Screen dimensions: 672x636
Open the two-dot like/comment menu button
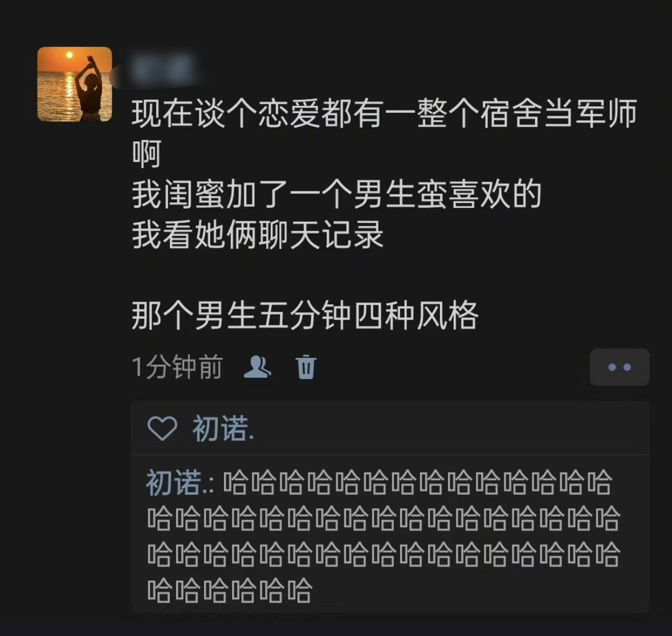tap(620, 367)
